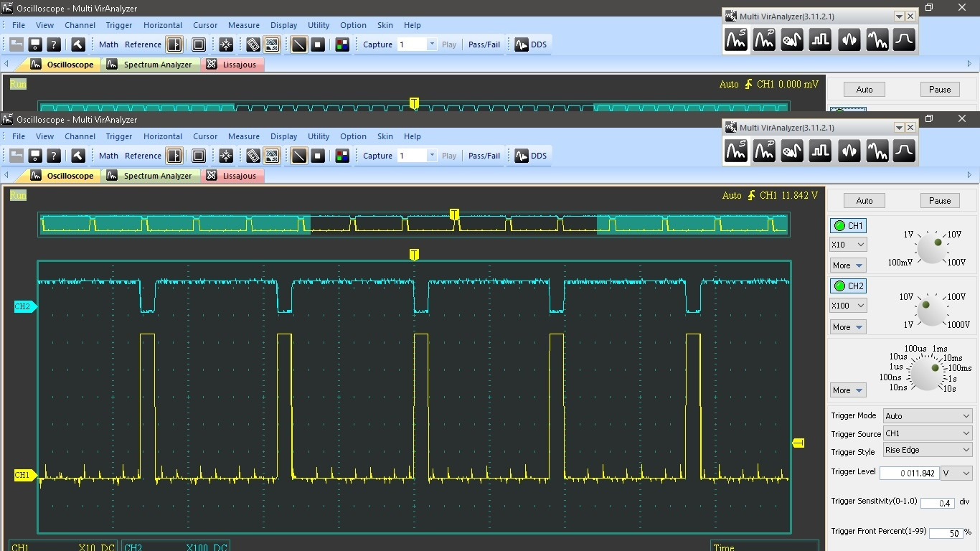Click the RGB color icon in back window toolbar
Screen dimensions: 980x551
(x=341, y=44)
